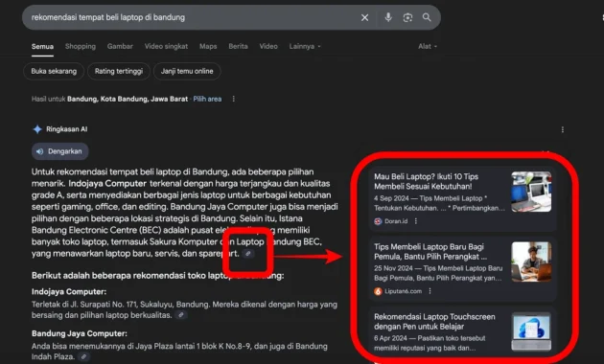
Task: Click the source link icon after sparepart text
Action: coord(248,254)
